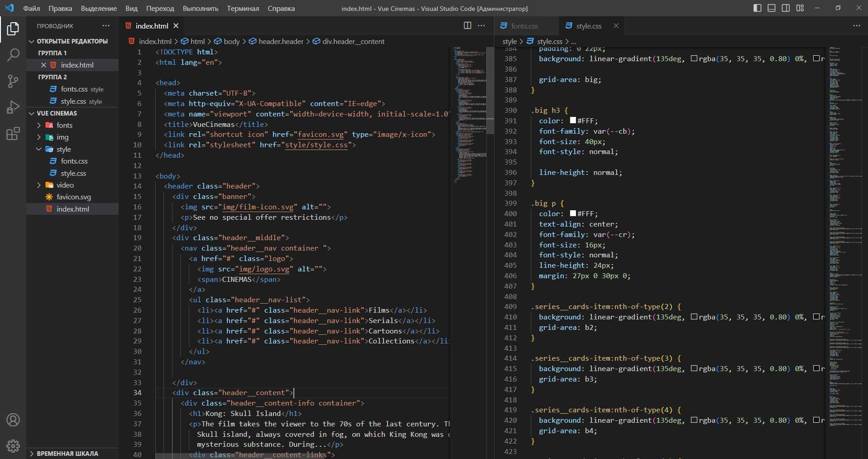The width and height of the screenshot is (868, 459).
Task: Expand the ВРЕМЕННАЯ ШКАЛА section
Action: [x=32, y=454]
